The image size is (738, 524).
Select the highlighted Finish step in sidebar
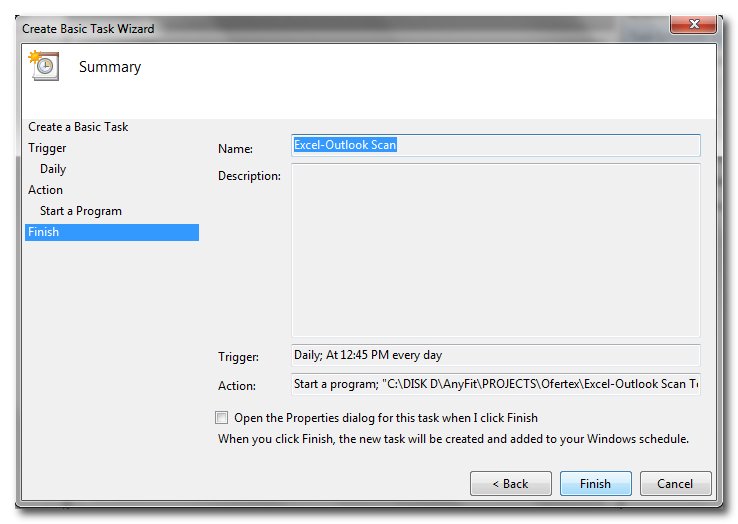click(x=44, y=232)
